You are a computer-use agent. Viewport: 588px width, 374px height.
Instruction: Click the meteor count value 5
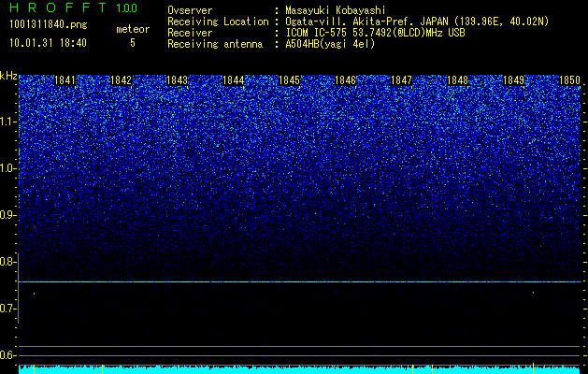(x=133, y=43)
